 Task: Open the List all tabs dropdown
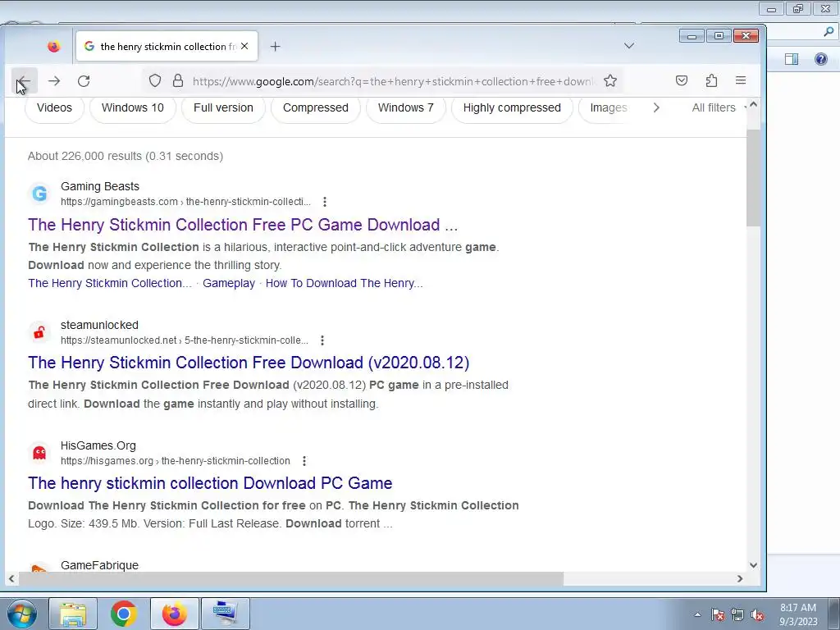click(629, 46)
